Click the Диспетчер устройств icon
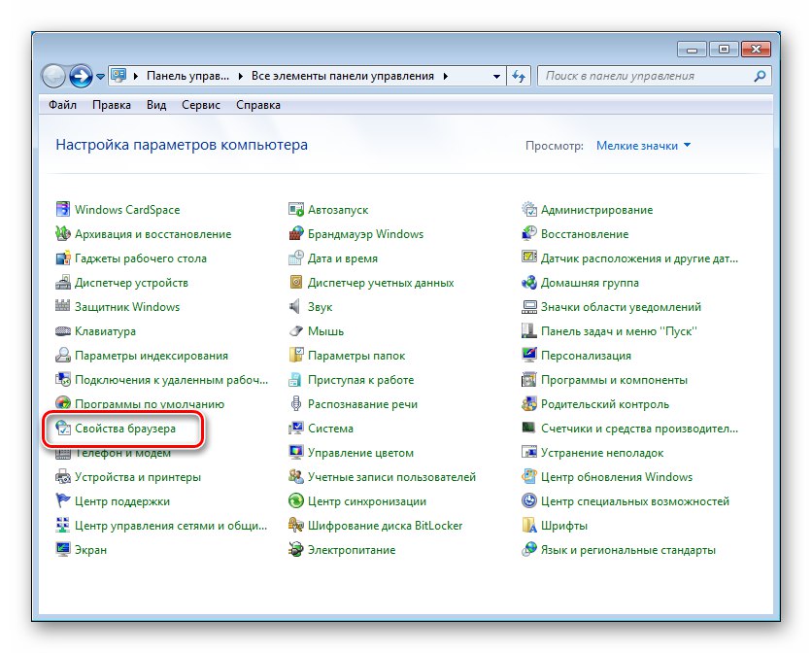812x653 pixels. 63,283
